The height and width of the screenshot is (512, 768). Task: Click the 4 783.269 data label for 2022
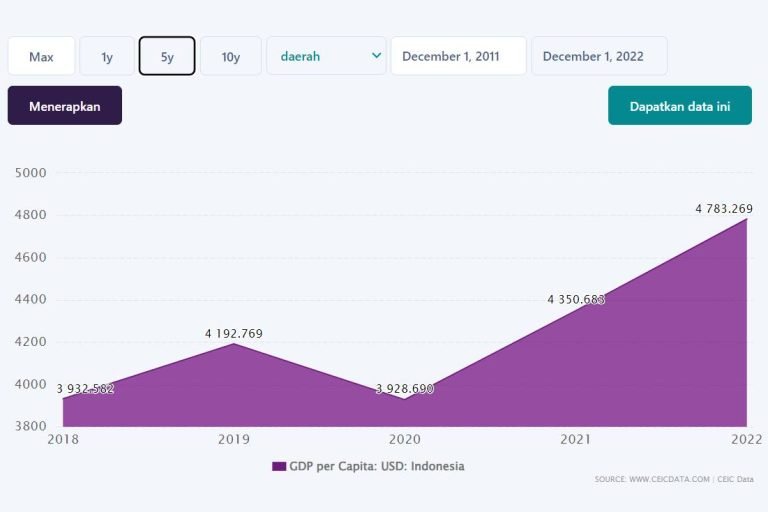pos(724,209)
